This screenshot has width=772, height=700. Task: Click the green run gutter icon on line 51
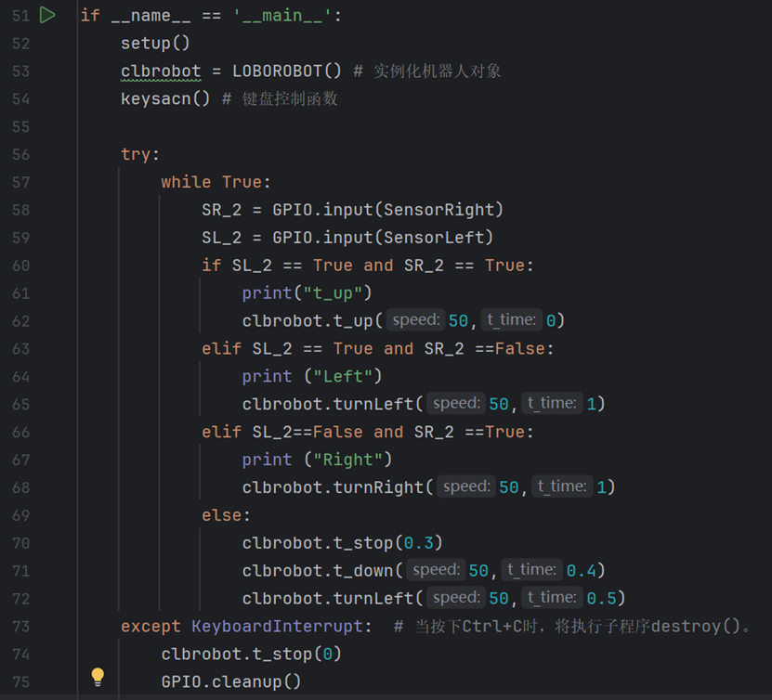[x=47, y=15]
